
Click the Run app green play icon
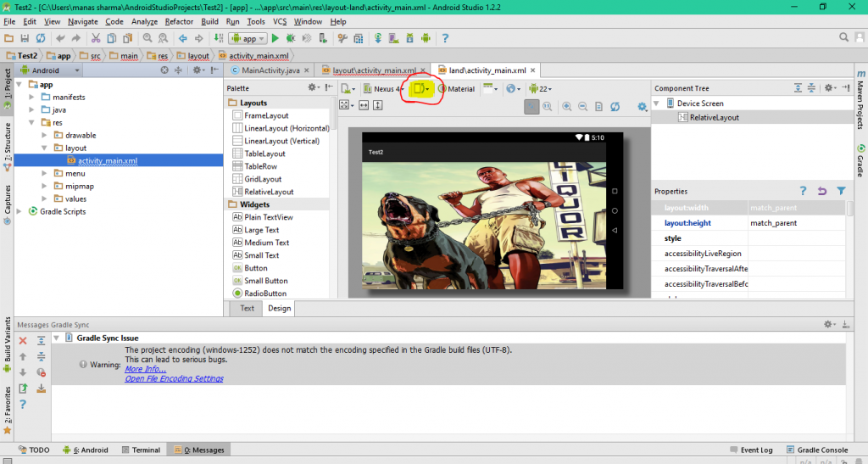pos(275,38)
